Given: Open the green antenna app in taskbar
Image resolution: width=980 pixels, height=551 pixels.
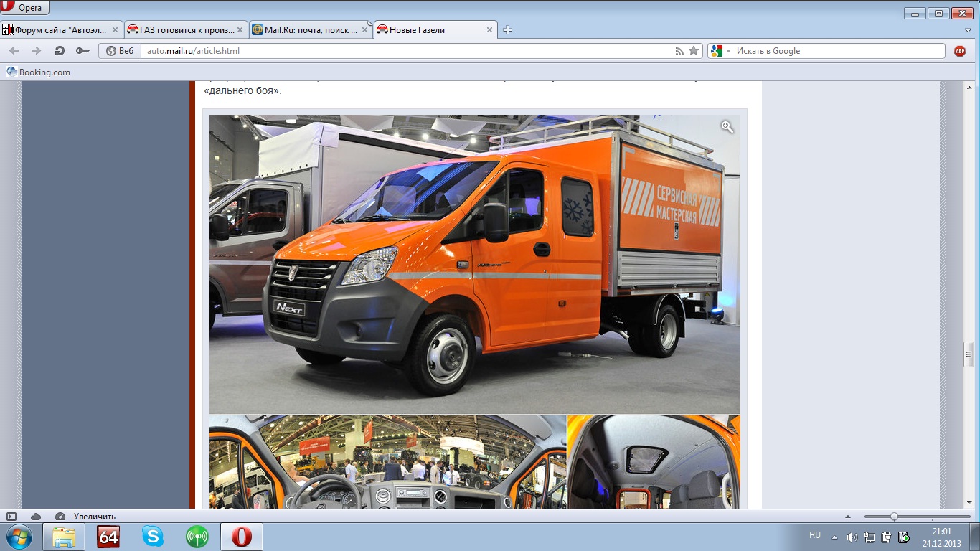Looking at the screenshot, I should pos(197,537).
